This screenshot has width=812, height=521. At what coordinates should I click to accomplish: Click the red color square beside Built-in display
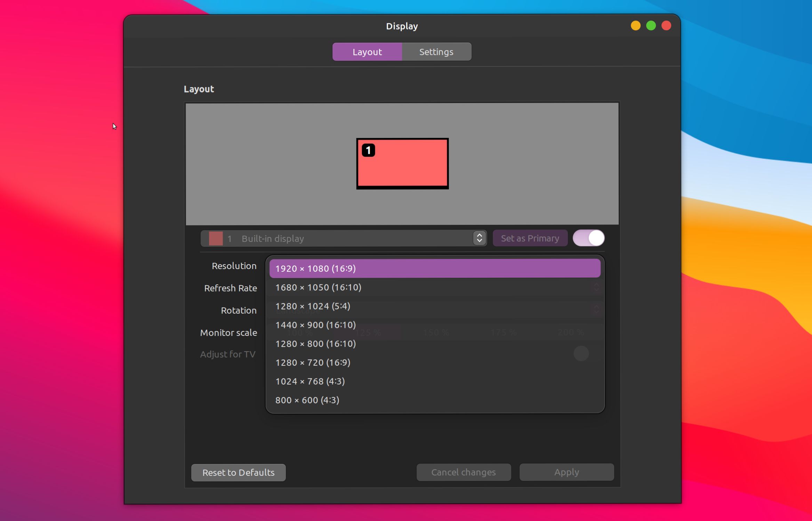(216, 238)
